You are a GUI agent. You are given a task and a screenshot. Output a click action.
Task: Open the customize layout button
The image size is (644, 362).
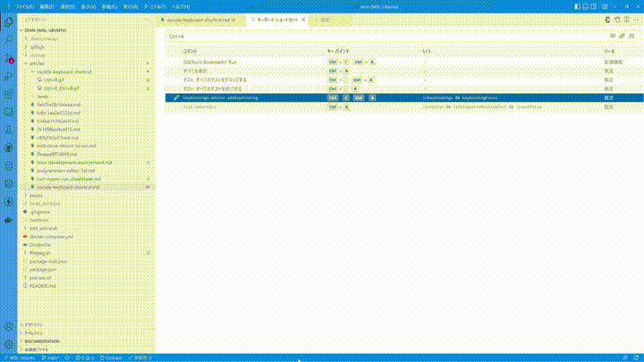point(605,6)
